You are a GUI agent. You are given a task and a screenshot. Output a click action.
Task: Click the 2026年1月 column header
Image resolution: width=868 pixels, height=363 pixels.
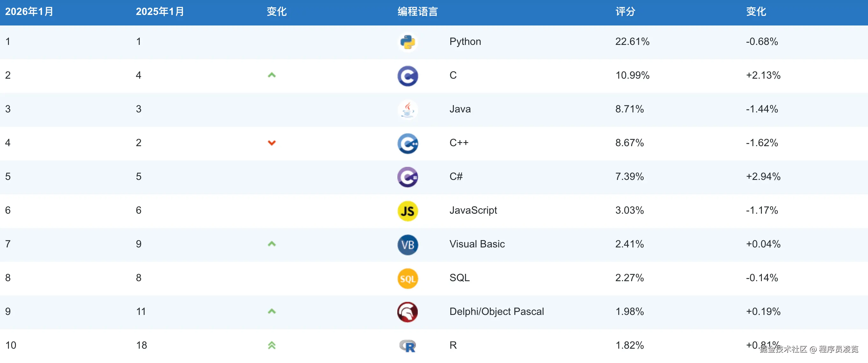[x=29, y=12]
